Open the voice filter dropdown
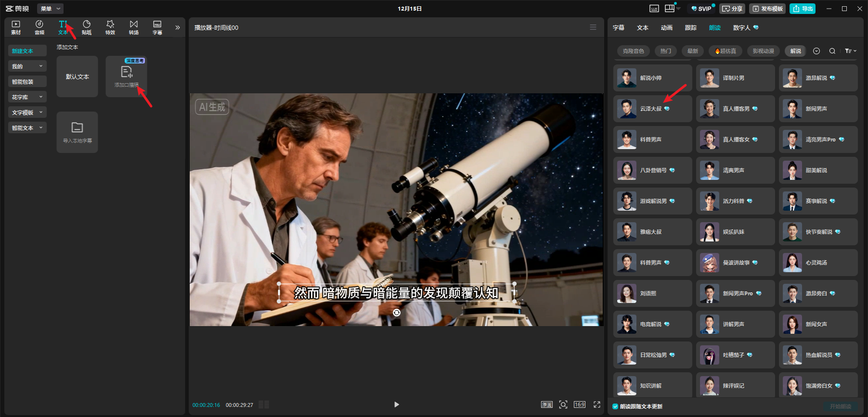Screen dimensions: 868x417 tap(850, 51)
